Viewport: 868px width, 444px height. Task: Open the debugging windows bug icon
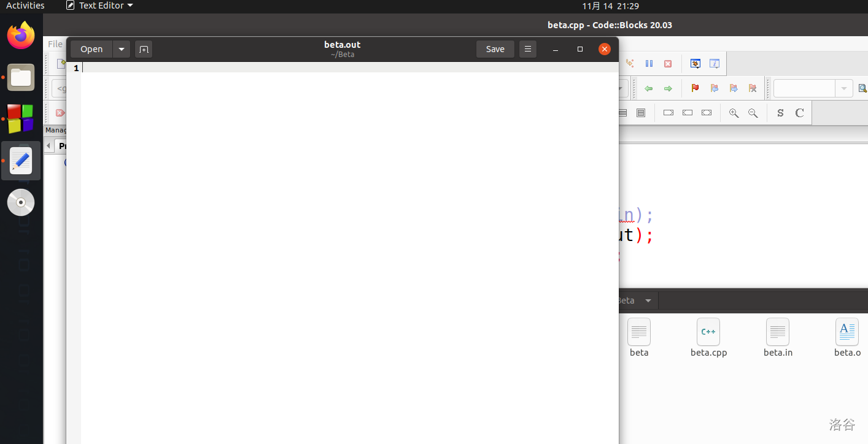click(x=695, y=63)
